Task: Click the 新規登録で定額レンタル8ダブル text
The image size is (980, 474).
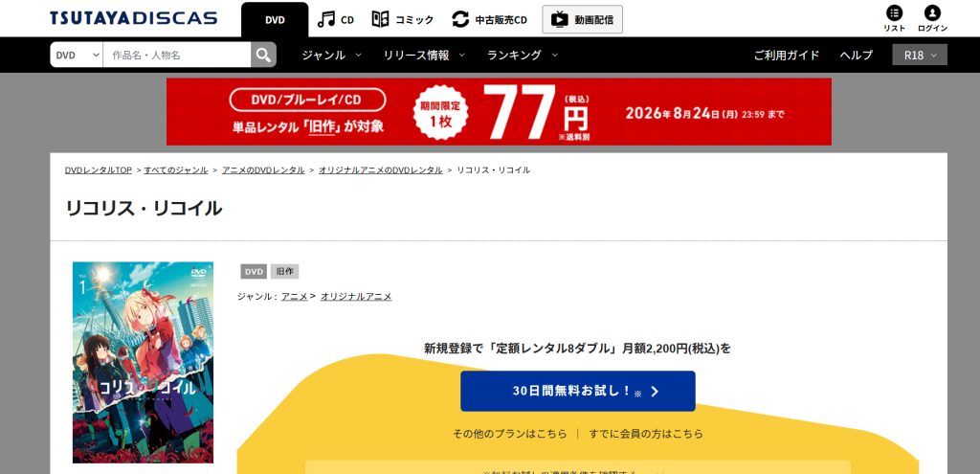Action: pyautogui.click(x=577, y=349)
